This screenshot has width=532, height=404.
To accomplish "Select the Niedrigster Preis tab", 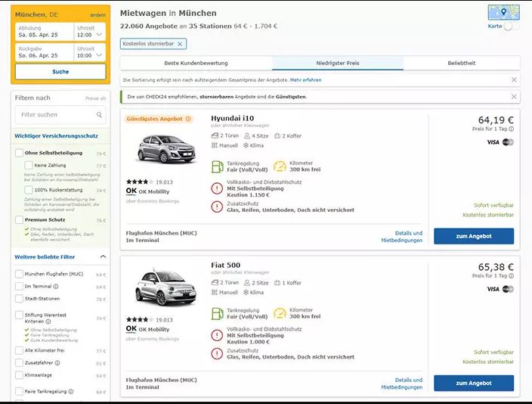I will pyautogui.click(x=338, y=64).
